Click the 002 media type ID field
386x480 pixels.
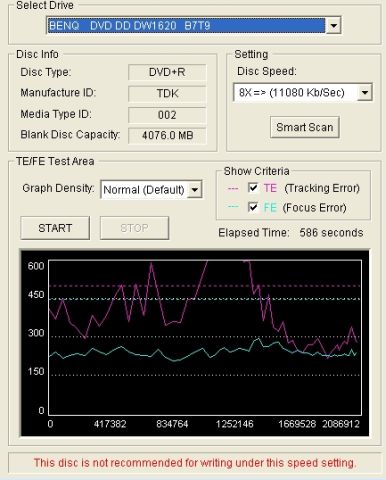(167, 115)
